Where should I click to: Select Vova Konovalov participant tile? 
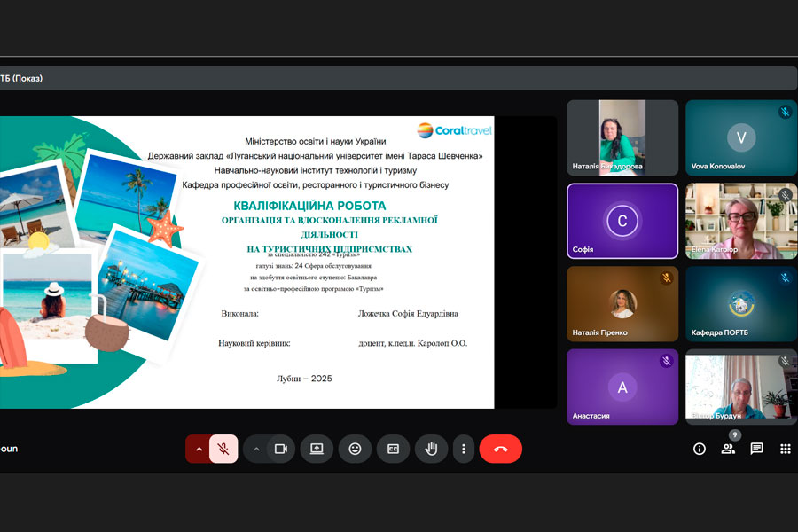[x=741, y=137]
